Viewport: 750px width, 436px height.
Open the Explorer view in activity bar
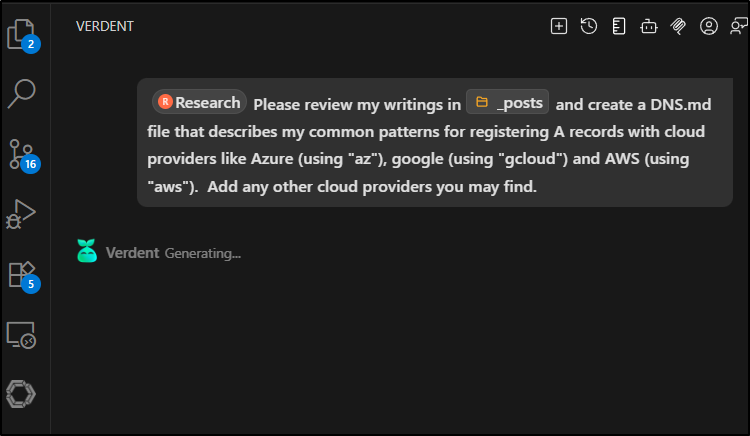(x=22, y=35)
